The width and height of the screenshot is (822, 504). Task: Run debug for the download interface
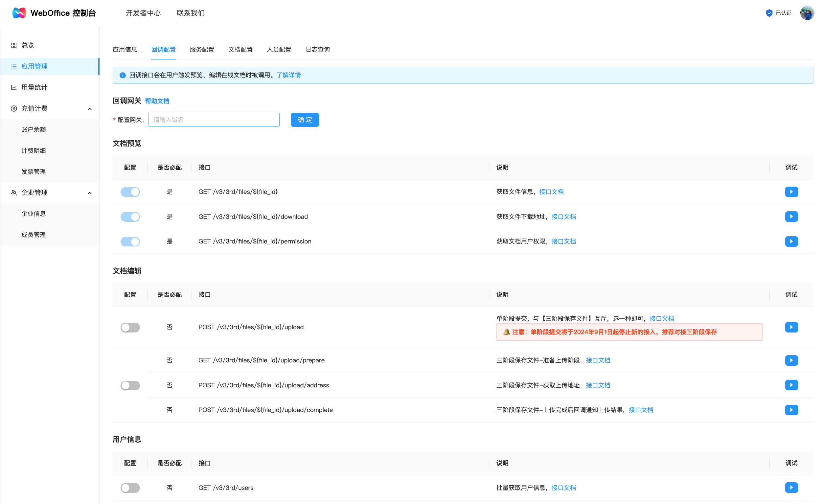point(791,217)
